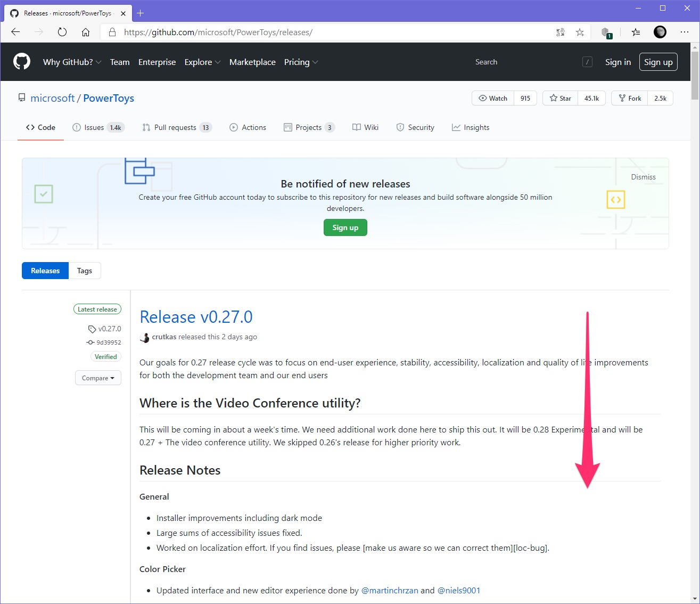Open crutkas profile link
The image size is (700, 604).
coord(164,337)
